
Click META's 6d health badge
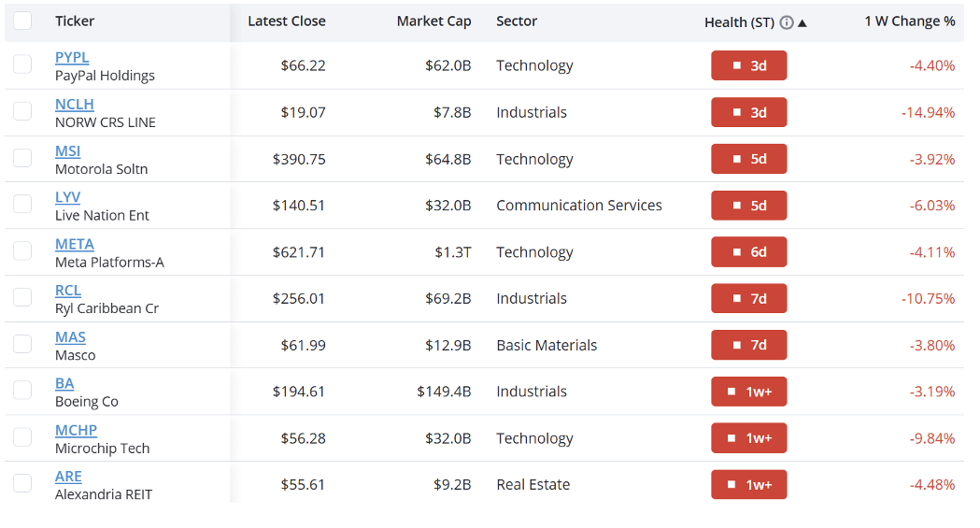748,251
